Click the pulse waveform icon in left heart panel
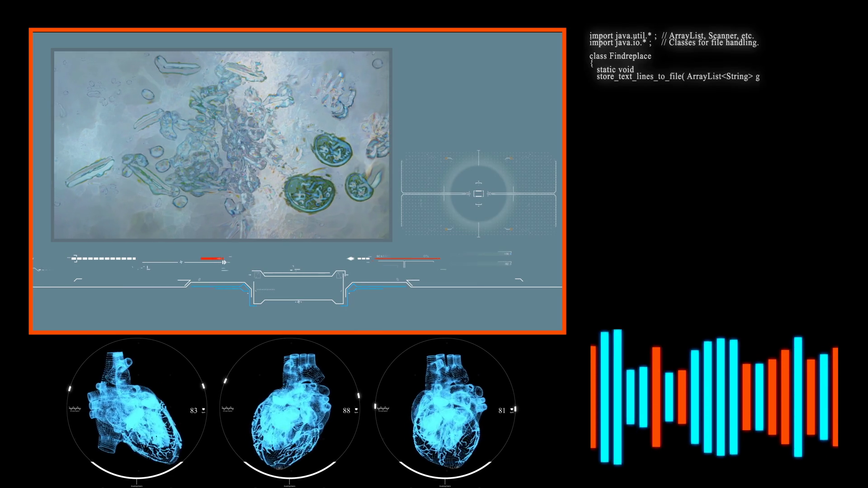868x488 pixels. (75, 409)
